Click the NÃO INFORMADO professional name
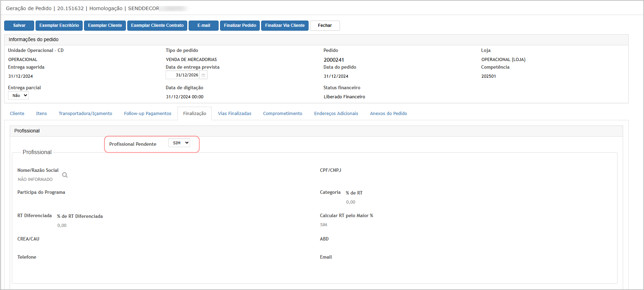The height and width of the screenshot is (290, 644). pos(35,180)
